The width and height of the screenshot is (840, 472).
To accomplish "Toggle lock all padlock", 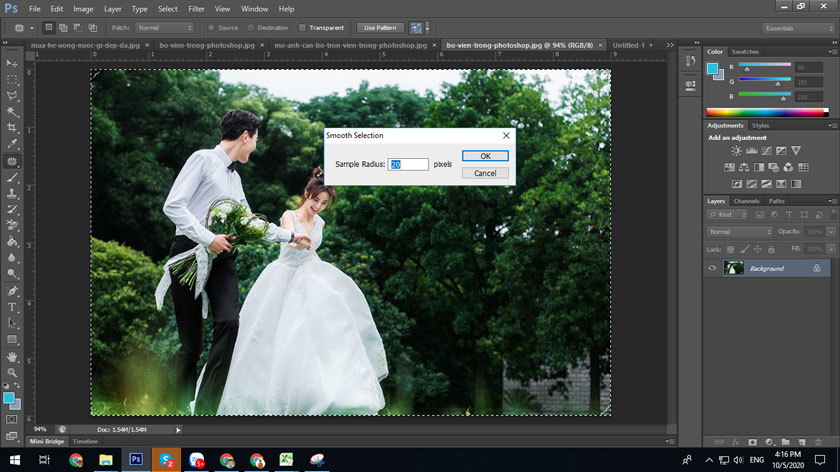I will coord(771,249).
